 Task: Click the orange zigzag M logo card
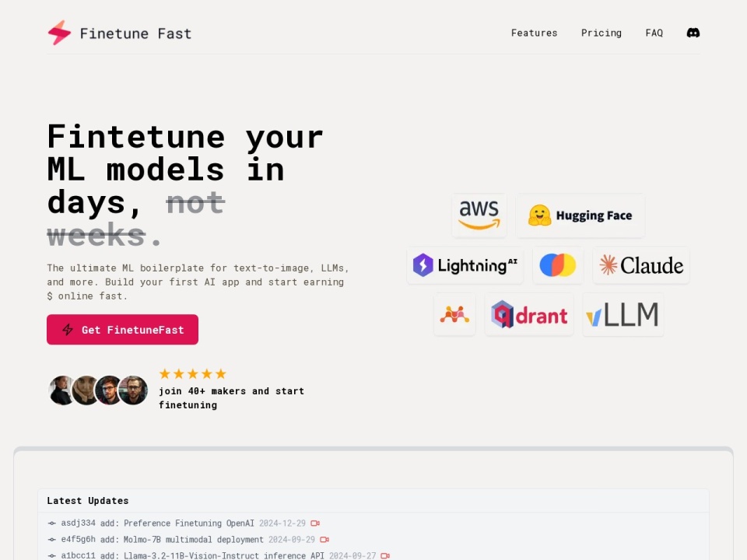pos(454,315)
